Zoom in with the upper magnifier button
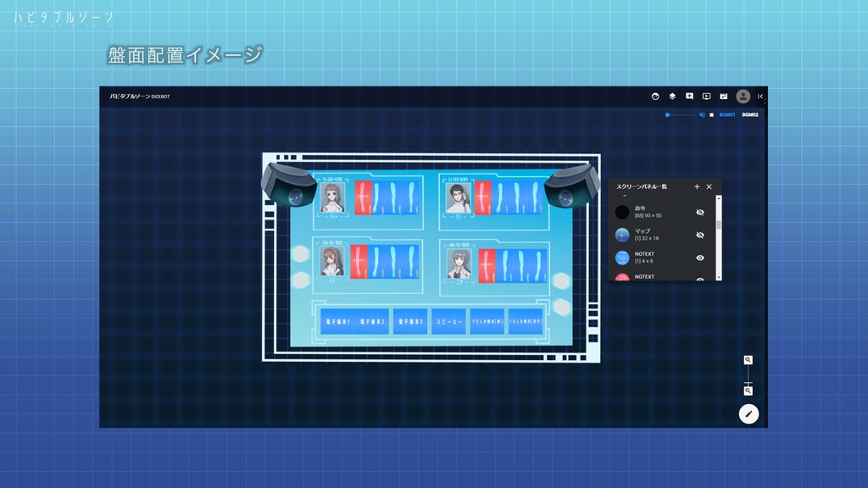This screenshot has height=488, width=868. 748,360
